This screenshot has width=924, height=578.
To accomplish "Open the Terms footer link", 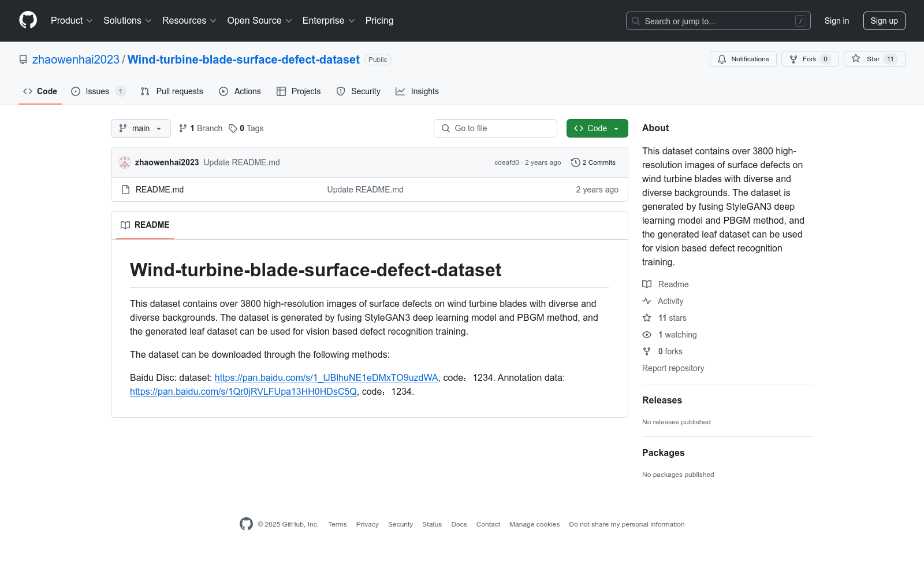I will coord(337,524).
